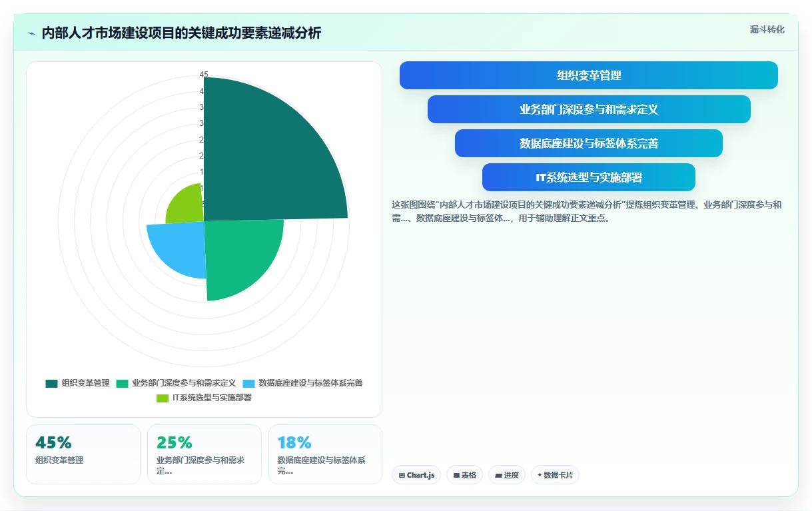The height and width of the screenshot is (511, 812).
Task: Click the description paragraph starting 这张图围绕
Action: tap(587, 211)
